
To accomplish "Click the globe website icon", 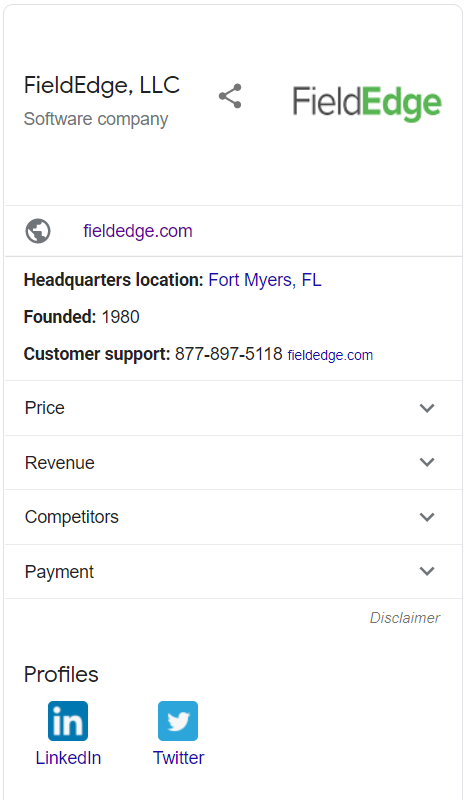I will click(38, 231).
